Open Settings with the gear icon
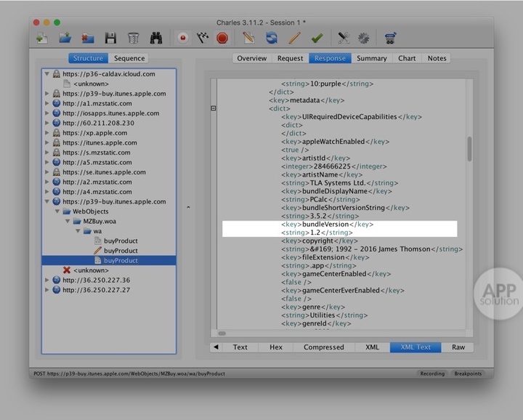 coord(363,38)
